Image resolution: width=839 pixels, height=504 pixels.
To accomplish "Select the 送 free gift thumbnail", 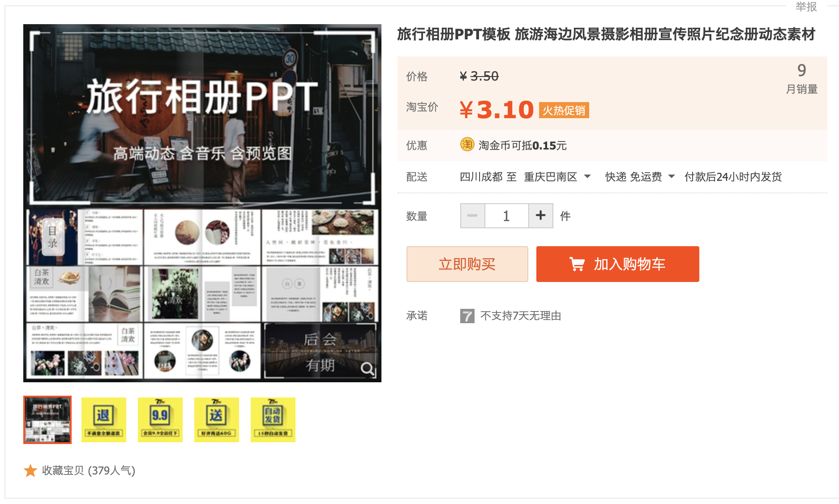I will 216,419.
